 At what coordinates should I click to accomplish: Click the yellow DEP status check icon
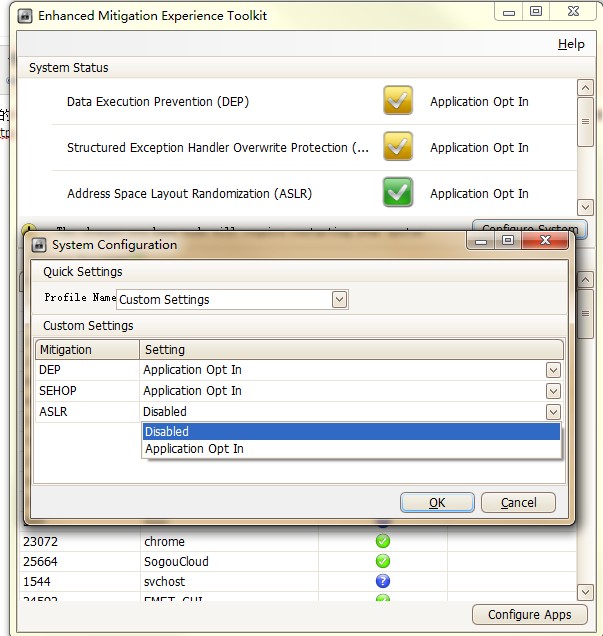pos(398,100)
